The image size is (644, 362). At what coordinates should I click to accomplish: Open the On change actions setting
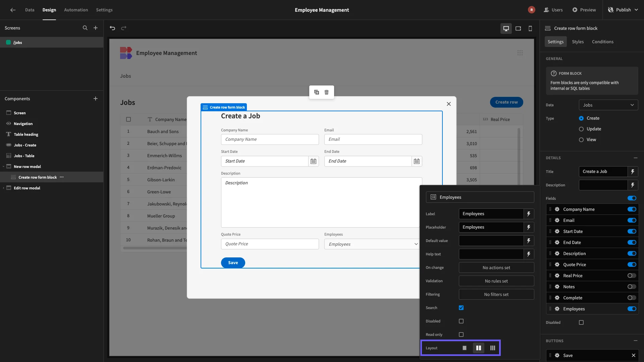(x=496, y=267)
